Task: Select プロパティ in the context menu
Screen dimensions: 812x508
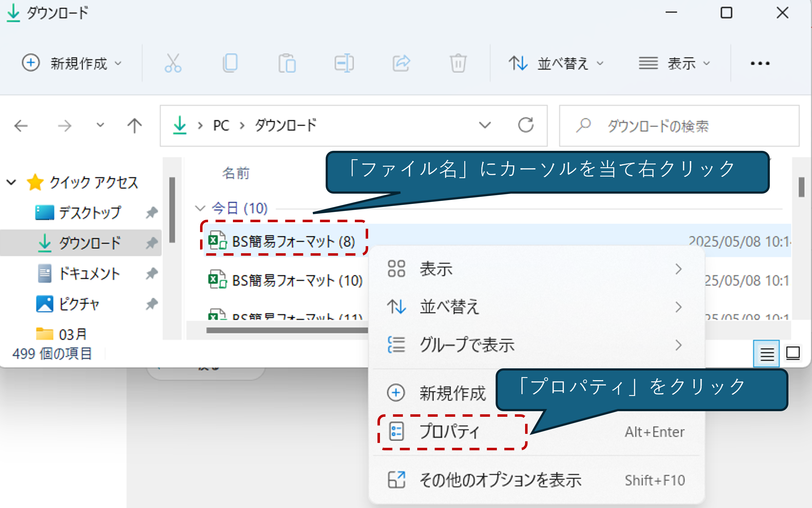Action: tap(450, 432)
